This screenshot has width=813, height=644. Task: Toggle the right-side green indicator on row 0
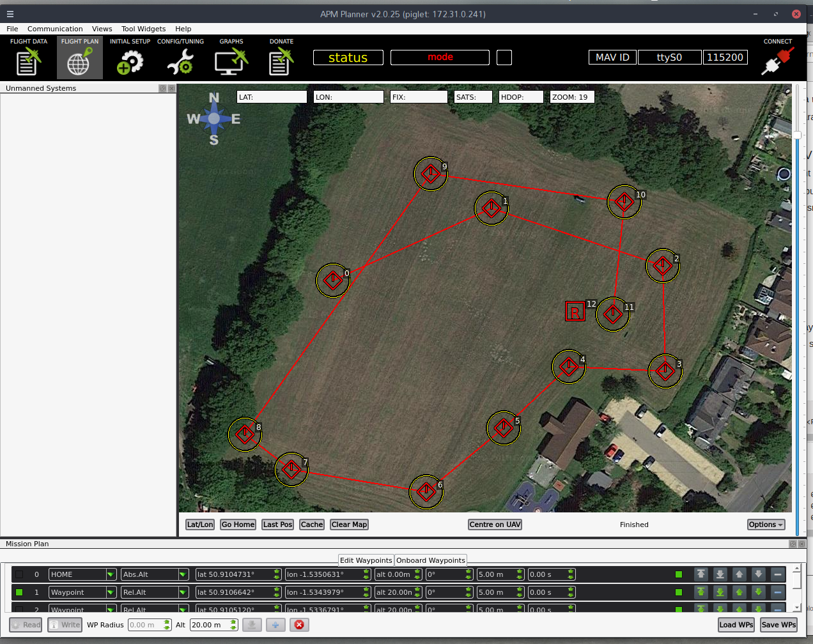(x=679, y=574)
